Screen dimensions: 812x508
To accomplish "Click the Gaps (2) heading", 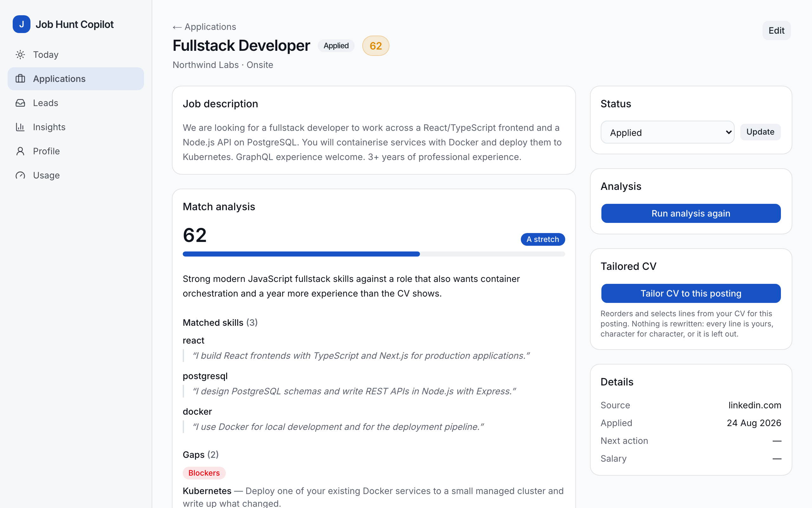I will pos(201,455).
